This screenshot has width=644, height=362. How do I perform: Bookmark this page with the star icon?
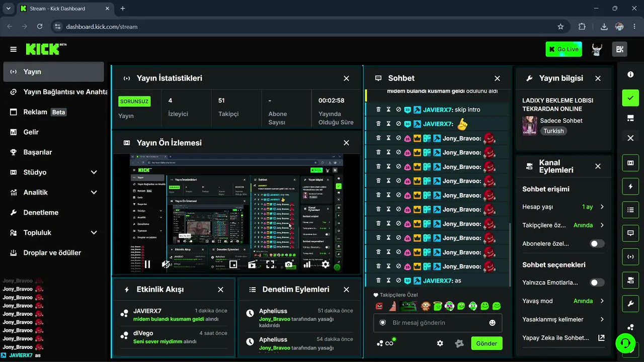point(560,27)
